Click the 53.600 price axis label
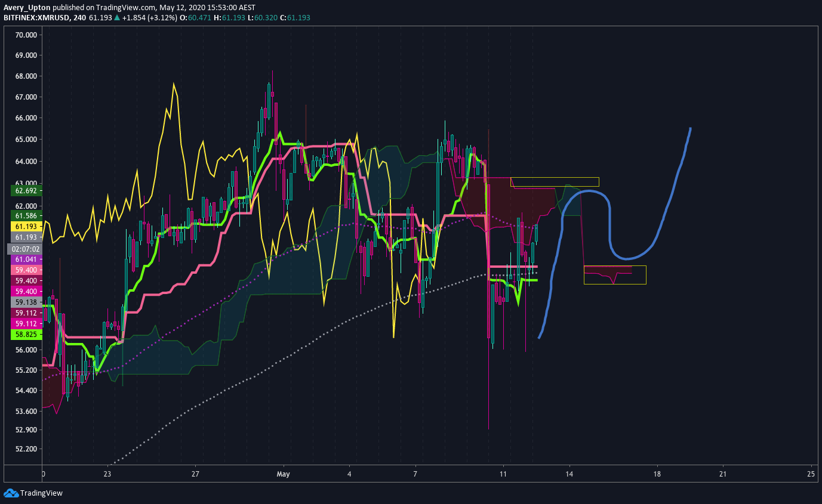 point(26,412)
